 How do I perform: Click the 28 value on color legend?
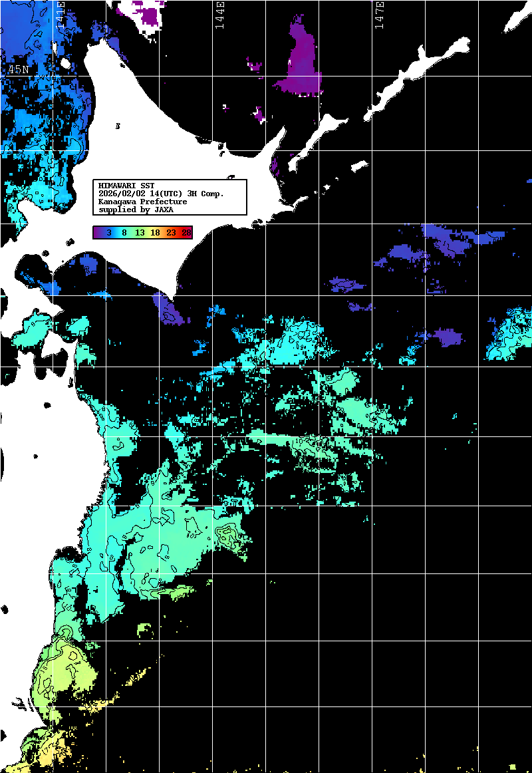coord(186,233)
